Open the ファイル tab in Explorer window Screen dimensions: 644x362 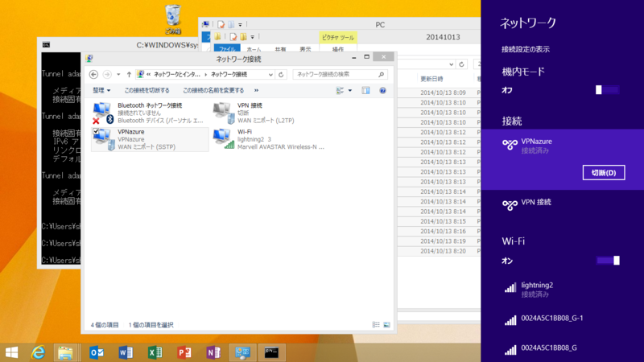pos(227,49)
